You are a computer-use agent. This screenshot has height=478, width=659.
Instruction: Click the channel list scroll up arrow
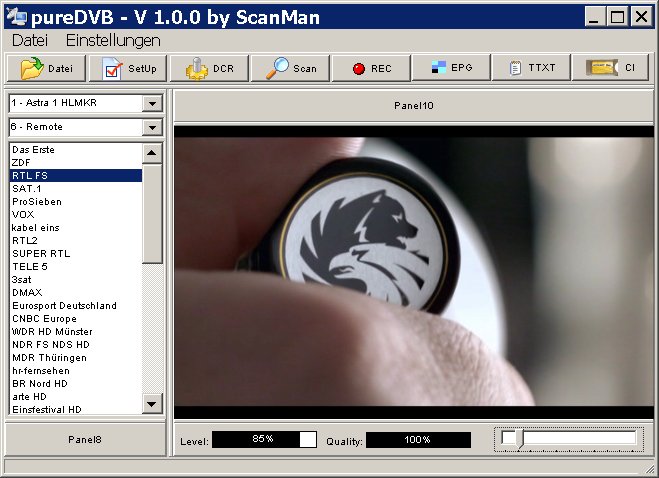click(x=152, y=153)
